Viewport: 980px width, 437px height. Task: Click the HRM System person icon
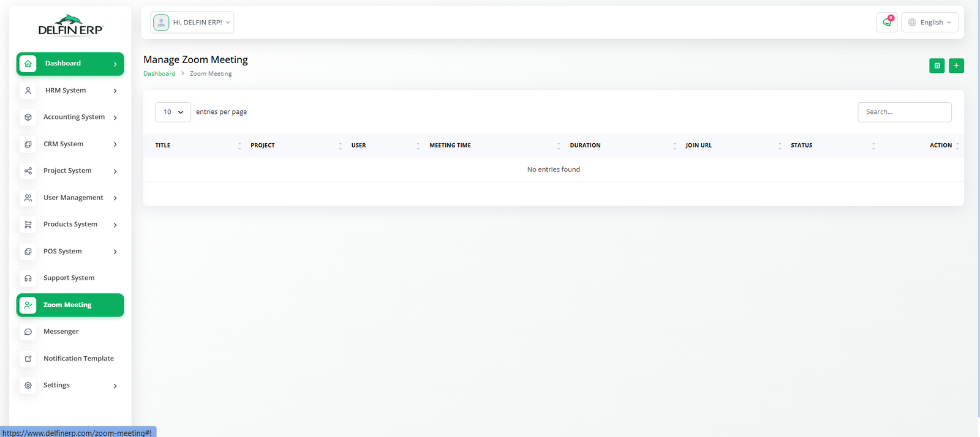pos(28,91)
